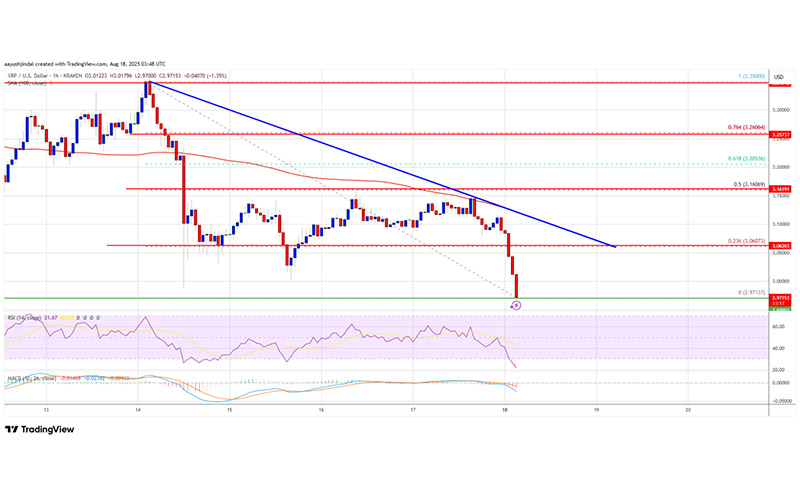This screenshot has height=500, width=800.
Task: Click the USD currency label on the price axis
Action: [779, 77]
